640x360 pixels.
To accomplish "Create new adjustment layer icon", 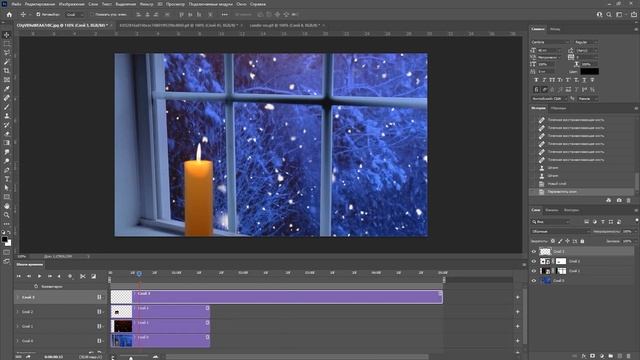I will (602, 356).
